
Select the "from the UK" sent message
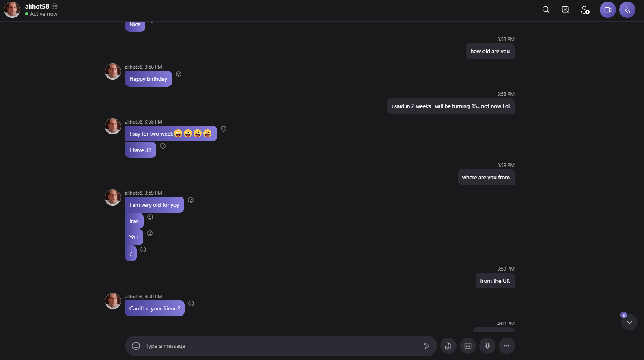[x=495, y=281]
